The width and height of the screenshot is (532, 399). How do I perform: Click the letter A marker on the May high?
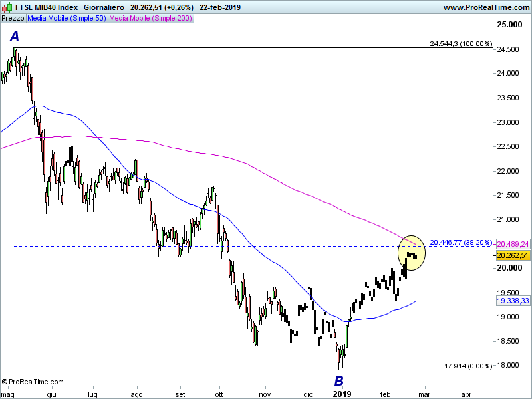pos(14,37)
